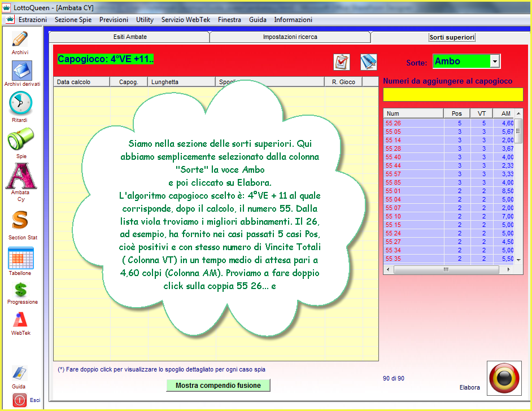Open the Finestra menu
Viewport: 532px width, 411px height.
point(229,20)
